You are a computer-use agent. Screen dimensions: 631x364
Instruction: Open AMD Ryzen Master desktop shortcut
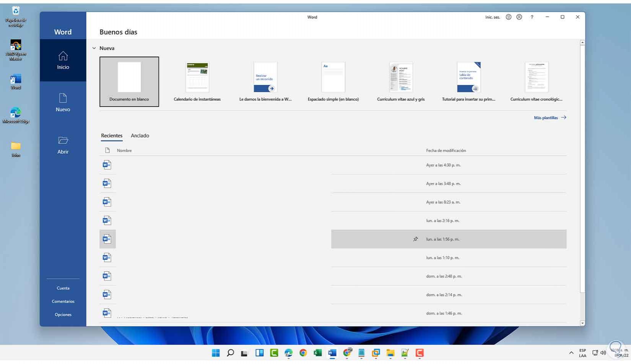click(16, 50)
